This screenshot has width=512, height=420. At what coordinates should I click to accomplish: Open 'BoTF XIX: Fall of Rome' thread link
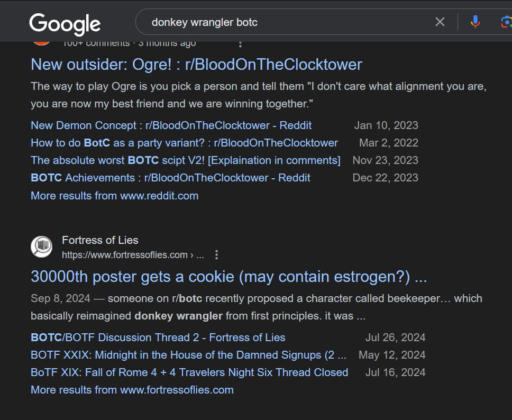pos(189,372)
